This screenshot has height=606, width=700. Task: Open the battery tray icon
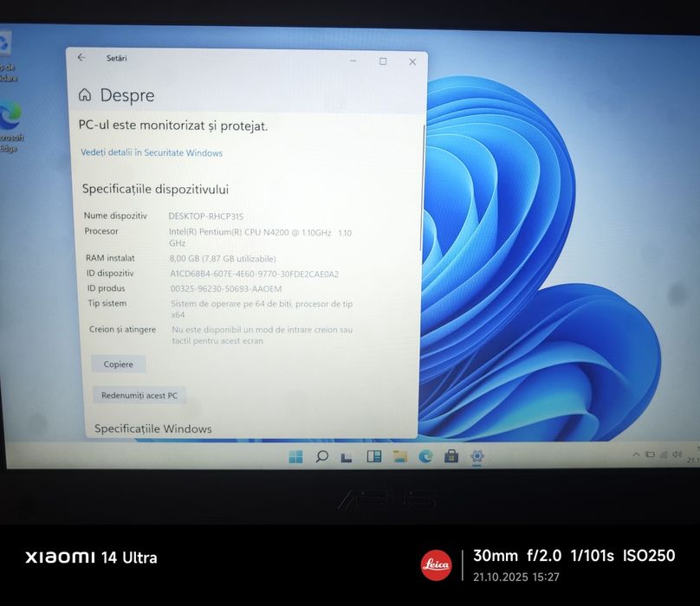click(x=650, y=455)
